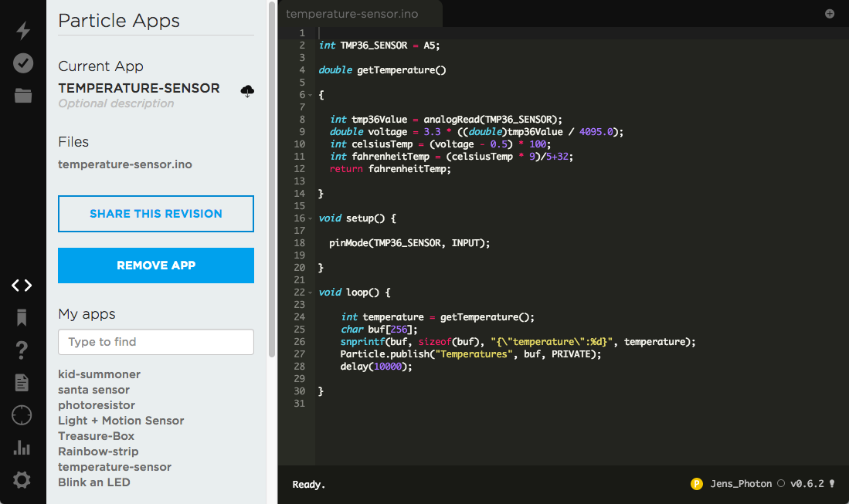
Task: Open Devices via the crosshair target icon
Action: coord(22,415)
